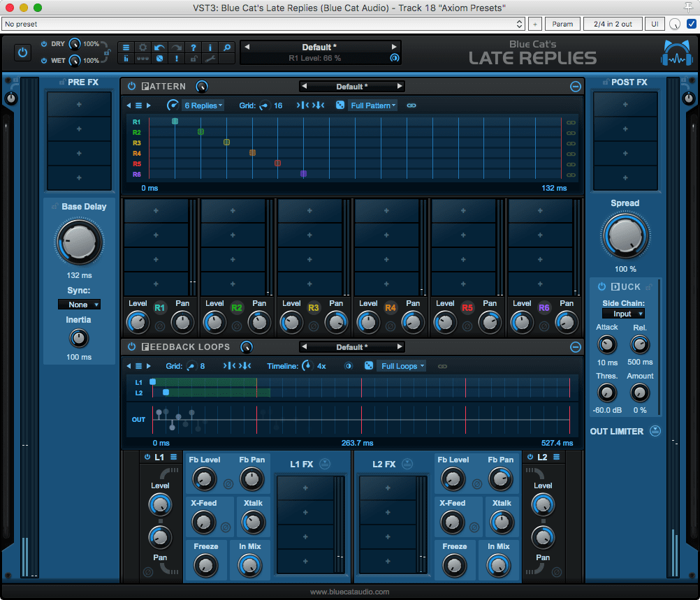Viewport: 700px width, 600px height.
Task: Toggle the Pattern section power switch
Action: coord(131,87)
